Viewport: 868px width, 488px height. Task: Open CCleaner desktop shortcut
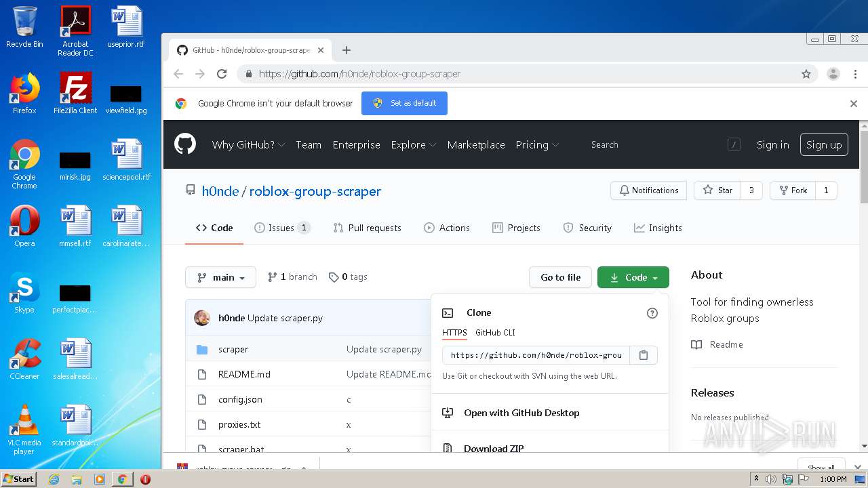click(24, 359)
